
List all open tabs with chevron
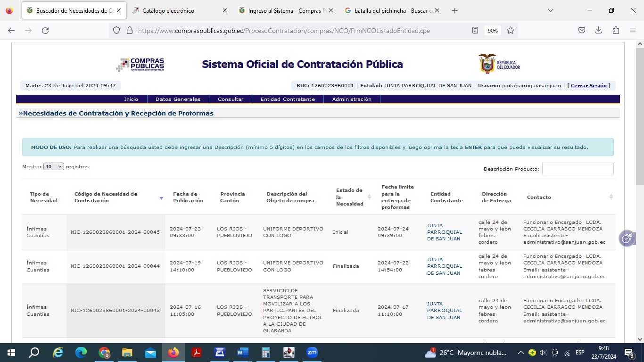click(x=551, y=10)
